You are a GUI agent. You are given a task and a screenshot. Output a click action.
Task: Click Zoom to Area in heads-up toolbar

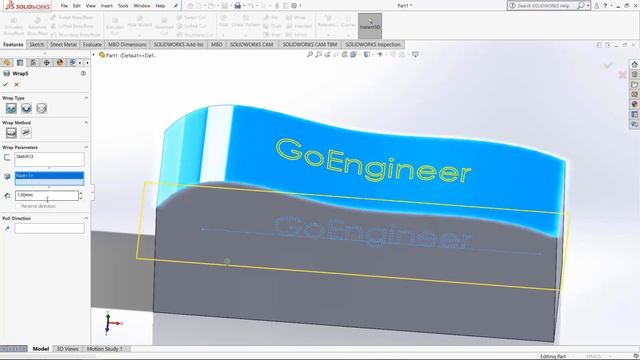pos(318,54)
